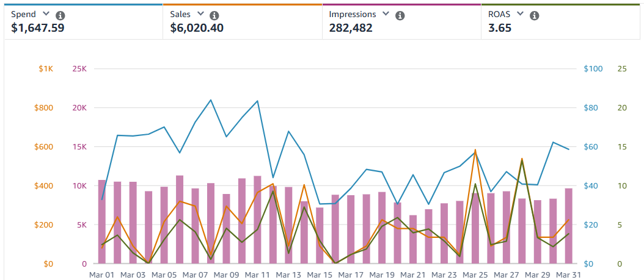This screenshot has width=644, height=280.
Task: Click the Mar 25 label on the x-axis
Action: tap(475, 275)
